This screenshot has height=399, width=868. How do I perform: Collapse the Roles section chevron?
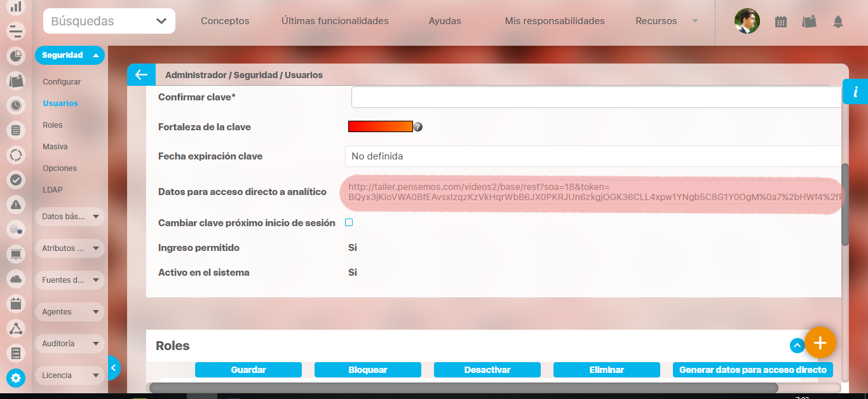[797, 346]
